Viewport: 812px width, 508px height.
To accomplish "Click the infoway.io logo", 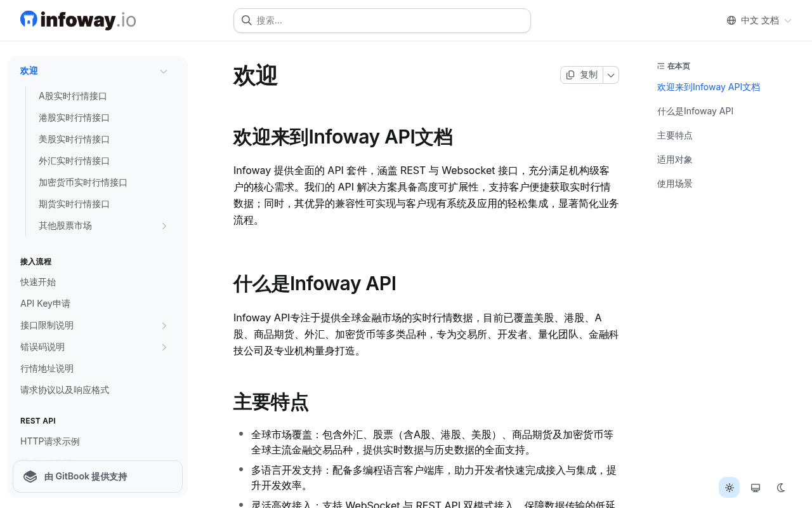I will pos(78,20).
